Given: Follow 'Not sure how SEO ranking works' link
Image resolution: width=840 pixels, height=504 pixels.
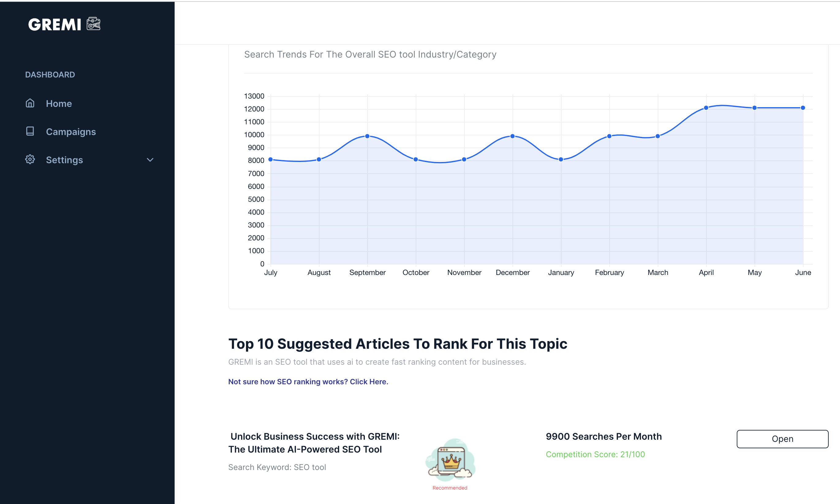Looking at the screenshot, I should [x=308, y=382].
